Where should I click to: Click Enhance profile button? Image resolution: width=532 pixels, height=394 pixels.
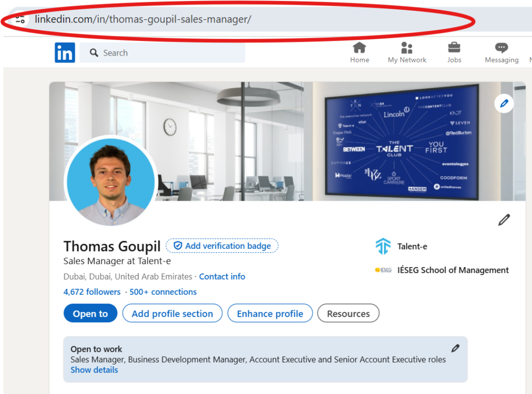(x=270, y=313)
